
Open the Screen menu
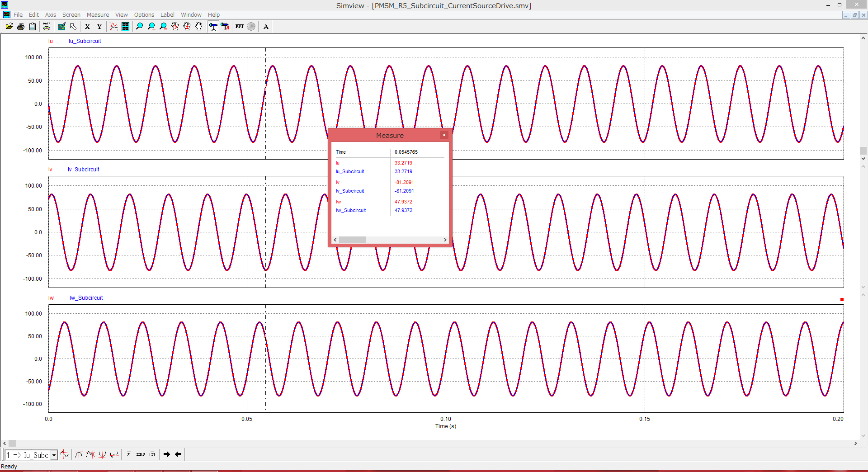71,14
